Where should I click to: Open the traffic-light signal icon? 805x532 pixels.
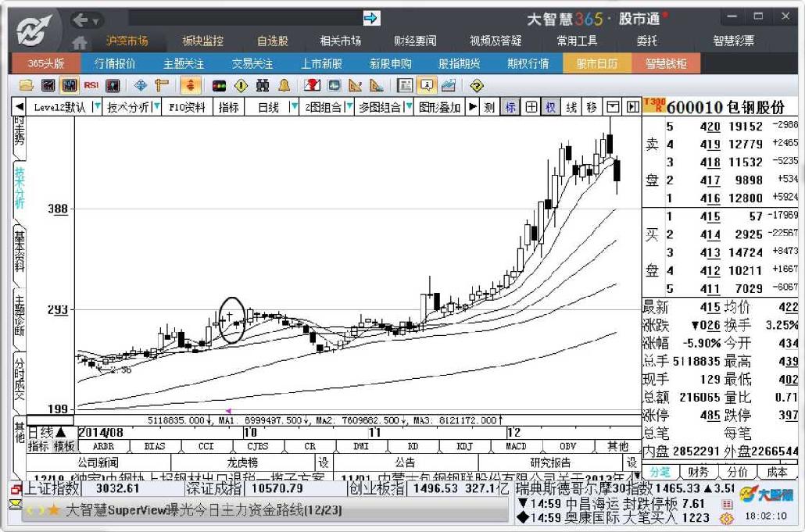[219, 86]
